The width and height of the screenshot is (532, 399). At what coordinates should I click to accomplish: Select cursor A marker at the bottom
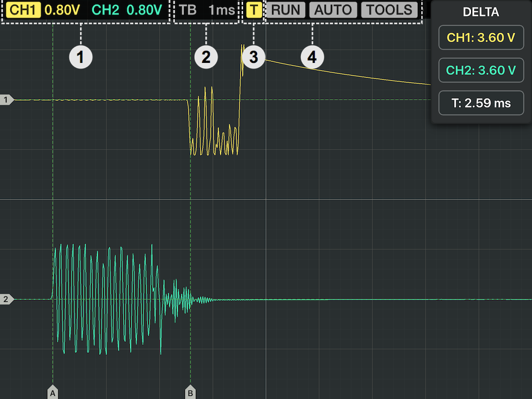pyautogui.click(x=52, y=393)
